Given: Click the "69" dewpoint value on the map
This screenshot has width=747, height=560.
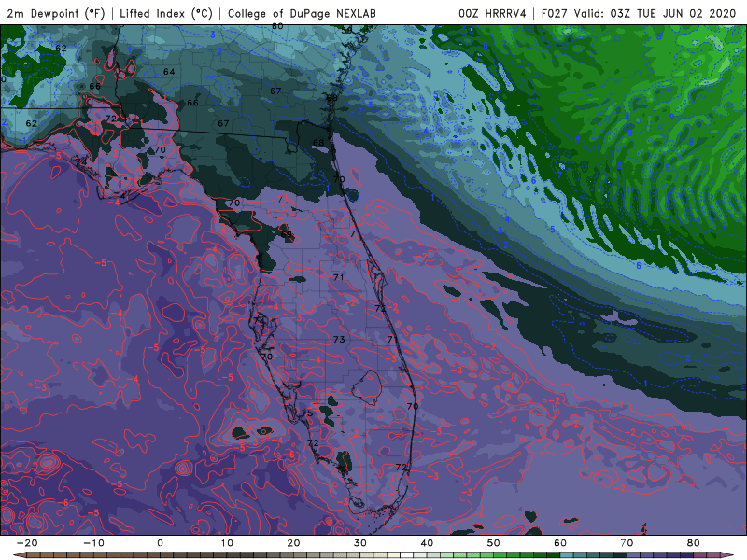Looking at the screenshot, I should coord(286,234).
